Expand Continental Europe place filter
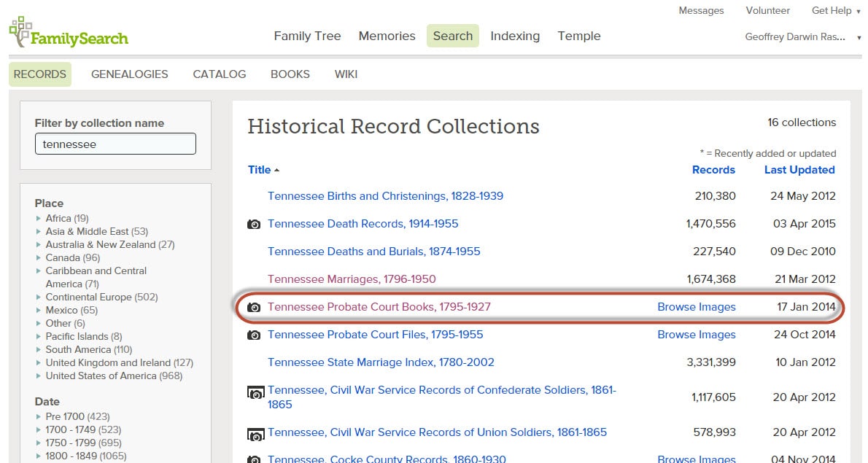This screenshot has width=868, height=463. (38, 297)
